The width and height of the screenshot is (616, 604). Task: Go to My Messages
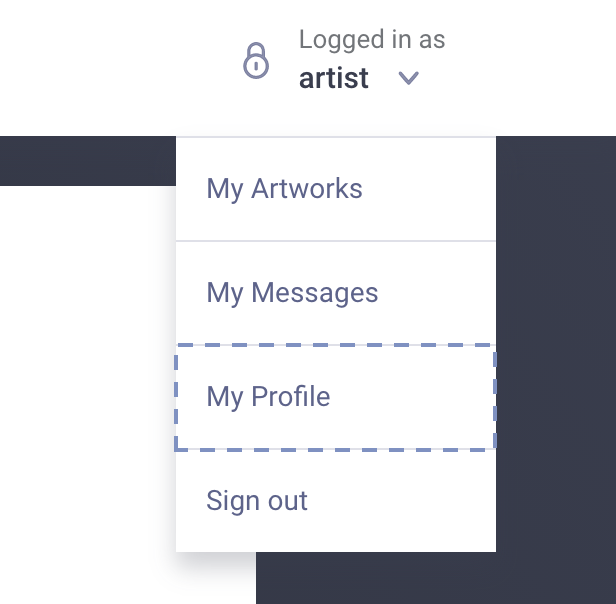pos(293,293)
